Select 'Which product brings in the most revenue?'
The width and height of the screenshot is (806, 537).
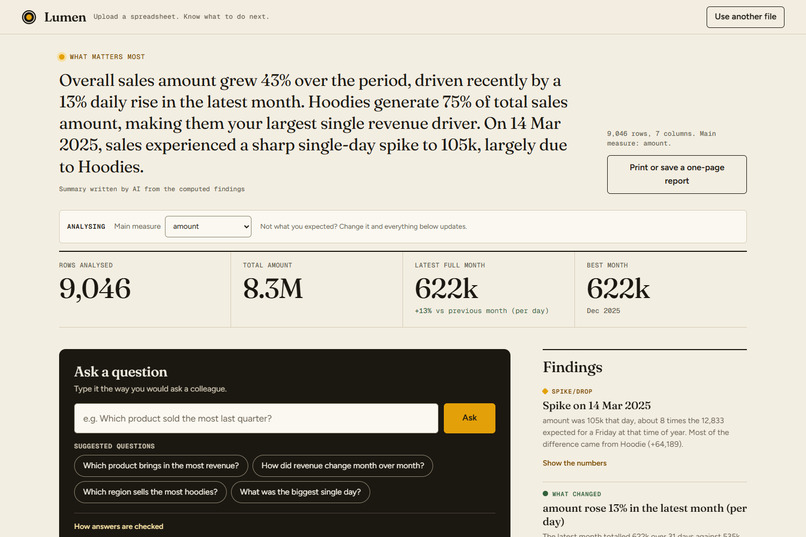click(x=161, y=466)
